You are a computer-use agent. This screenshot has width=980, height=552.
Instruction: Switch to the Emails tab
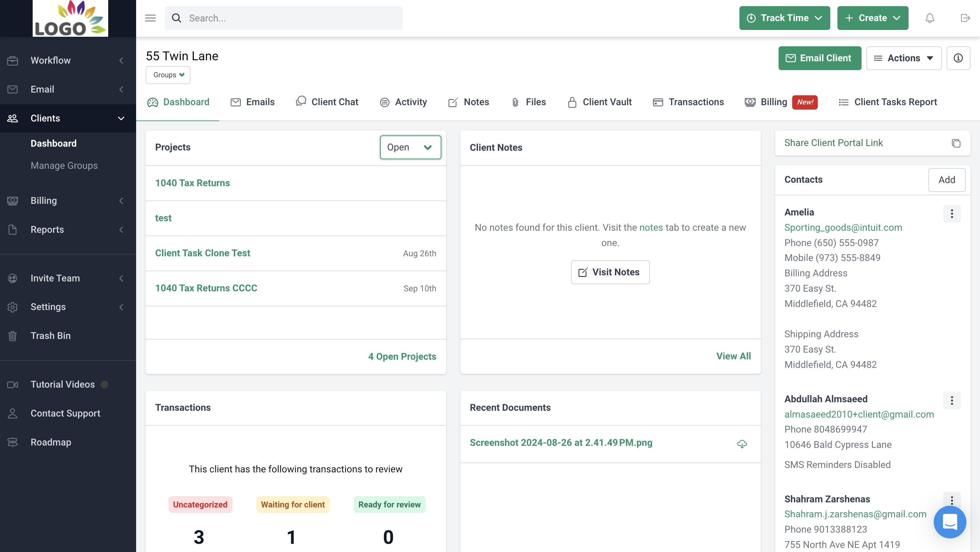pyautogui.click(x=252, y=102)
